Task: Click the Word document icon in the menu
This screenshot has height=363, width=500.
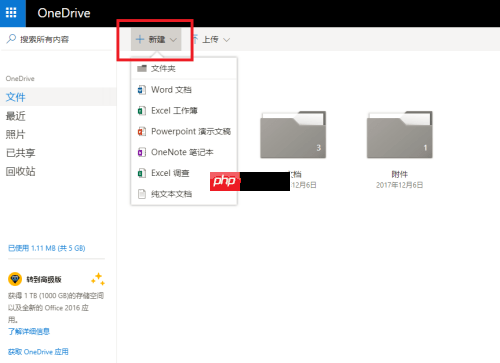Action: [x=142, y=90]
